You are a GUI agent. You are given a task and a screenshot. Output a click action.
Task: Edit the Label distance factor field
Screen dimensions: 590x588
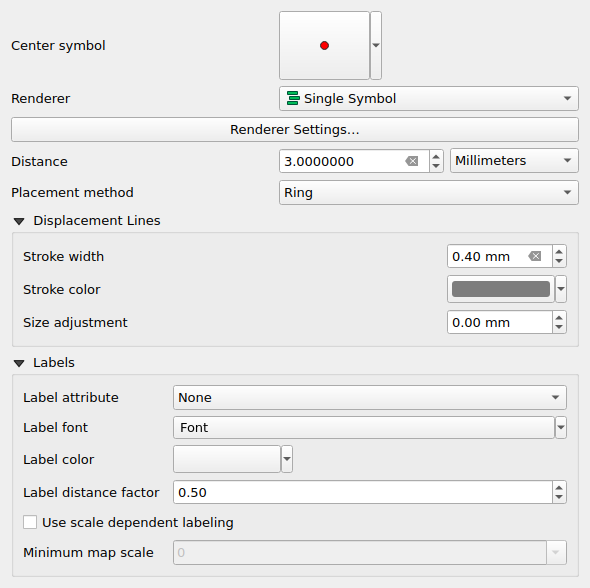click(363, 492)
